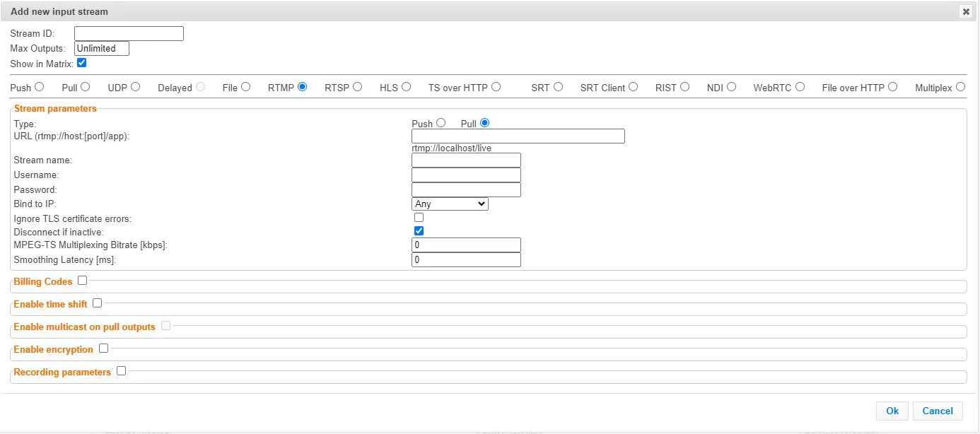Set stream parameters Type to Push
The height and width of the screenshot is (434, 980).
441,123
